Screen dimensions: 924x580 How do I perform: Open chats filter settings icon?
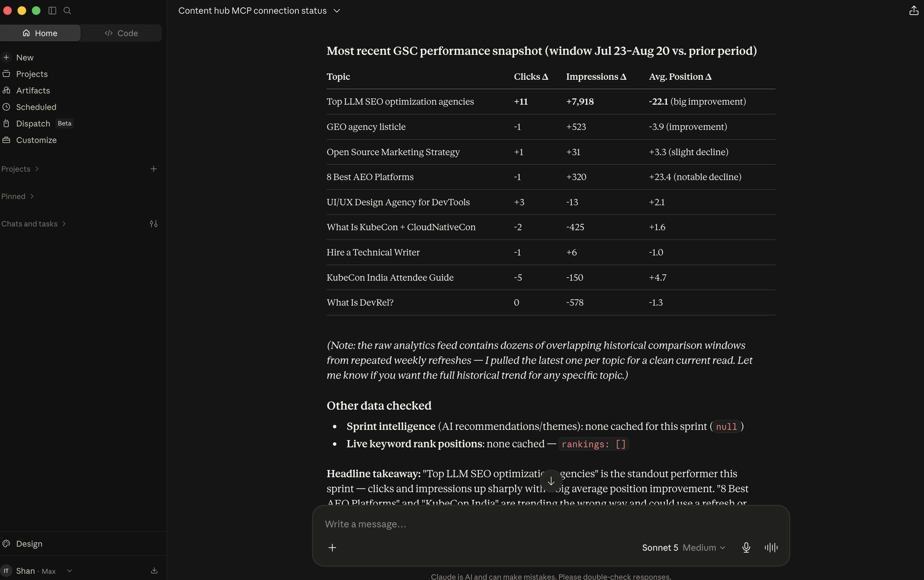pos(153,224)
